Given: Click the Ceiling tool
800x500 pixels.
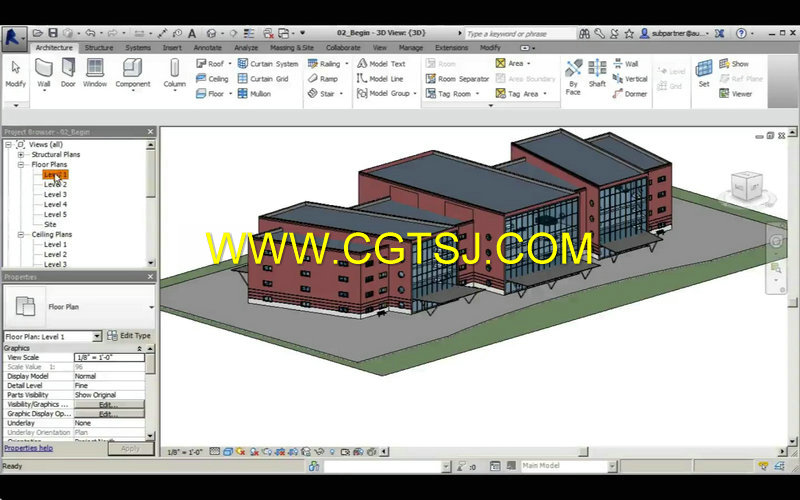Looking at the screenshot, I should pos(212,79).
